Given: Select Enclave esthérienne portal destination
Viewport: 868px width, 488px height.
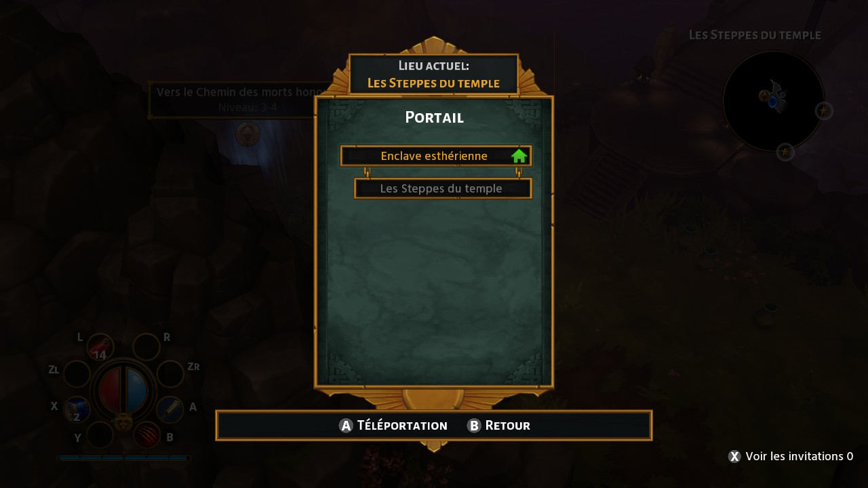Looking at the screenshot, I should click(x=435, y=156).
